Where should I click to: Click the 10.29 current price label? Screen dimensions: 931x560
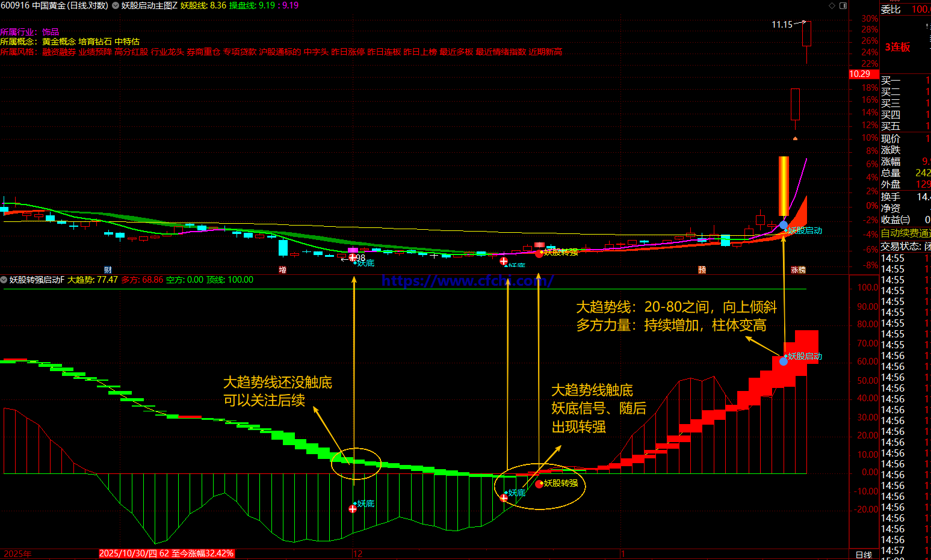862,74
